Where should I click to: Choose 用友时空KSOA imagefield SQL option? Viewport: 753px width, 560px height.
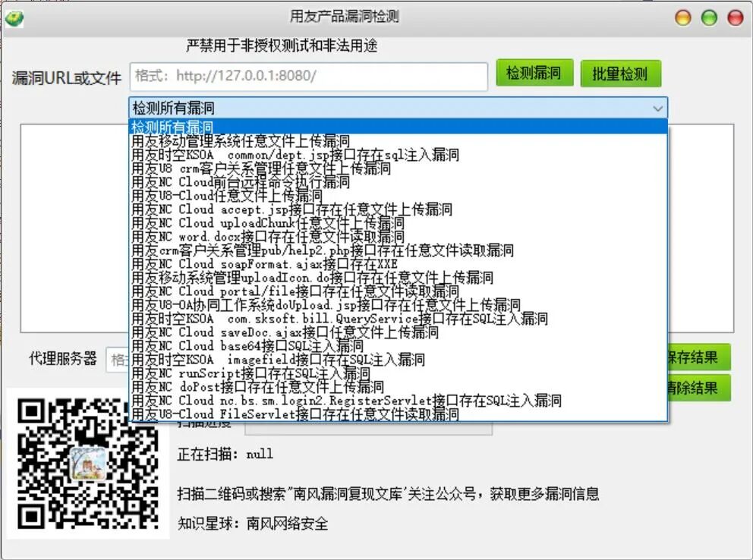coord(398,360)
